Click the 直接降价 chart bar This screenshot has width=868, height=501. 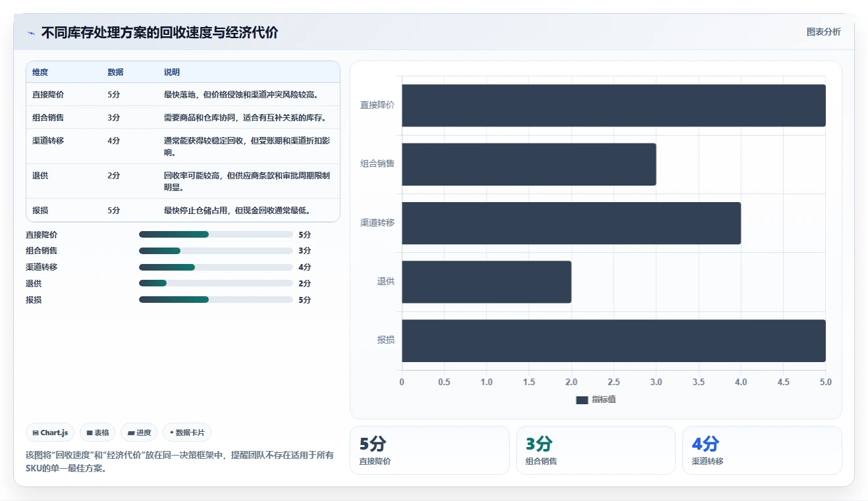click(614, 105)
